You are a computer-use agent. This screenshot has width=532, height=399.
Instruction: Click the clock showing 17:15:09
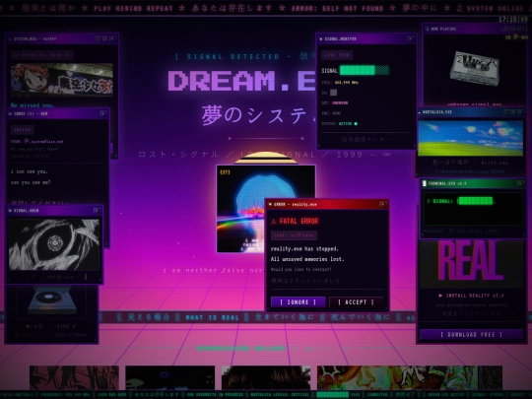point(513,20)
